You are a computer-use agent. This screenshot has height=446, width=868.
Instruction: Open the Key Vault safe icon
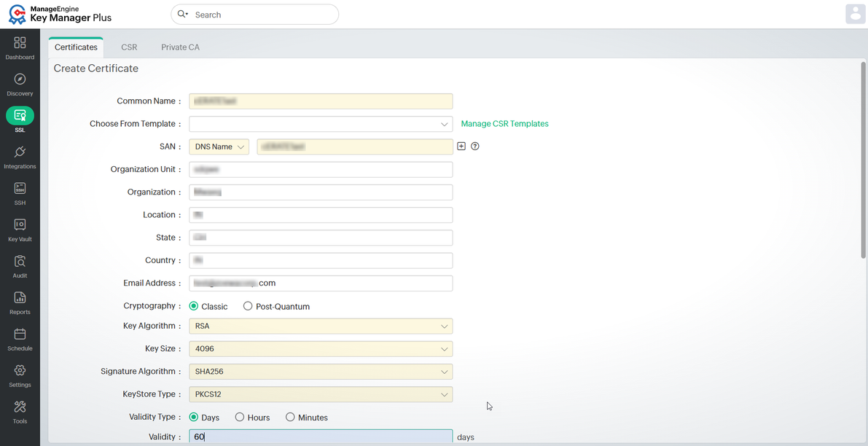[x=20, y=224]
